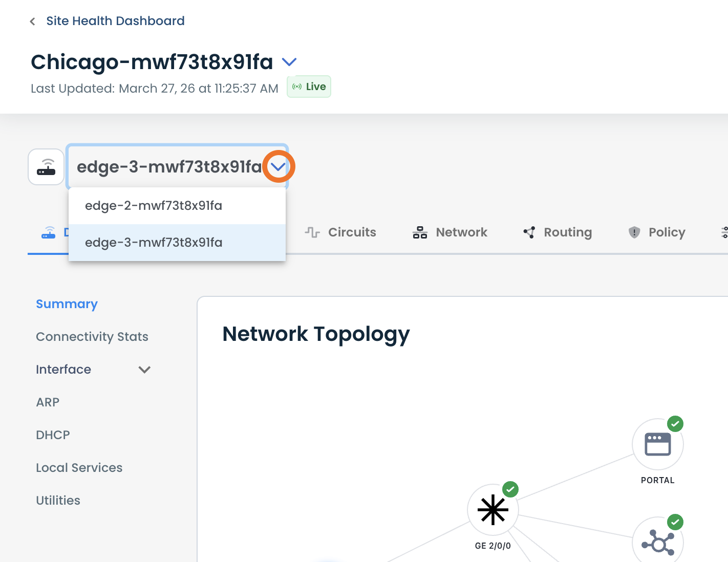The width and height of the screenshot is (728, 562).
Task: Switch to the Routing tab
Action: [558, 232]
